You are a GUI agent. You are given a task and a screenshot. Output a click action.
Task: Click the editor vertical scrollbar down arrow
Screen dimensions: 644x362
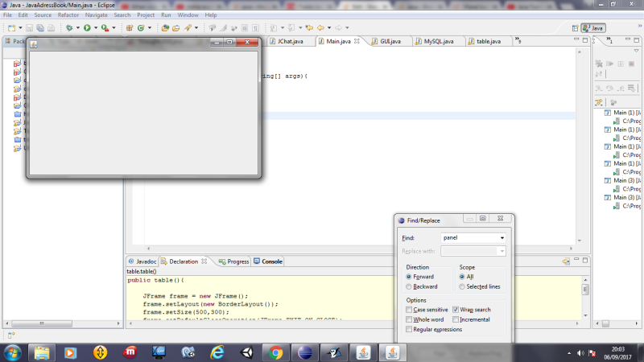click(x=580, y=241)
